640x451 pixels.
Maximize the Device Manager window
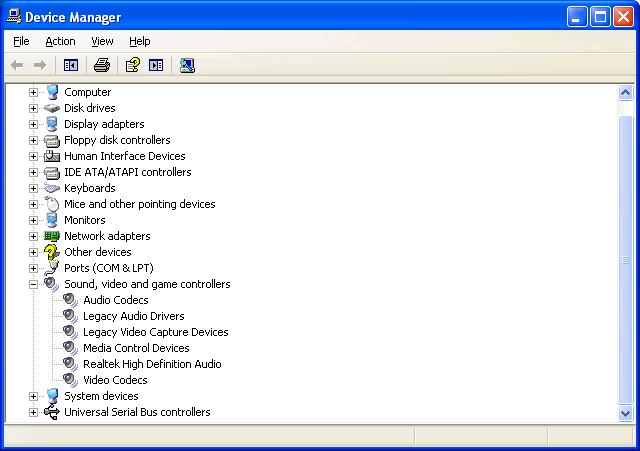[x=600, y=17]
